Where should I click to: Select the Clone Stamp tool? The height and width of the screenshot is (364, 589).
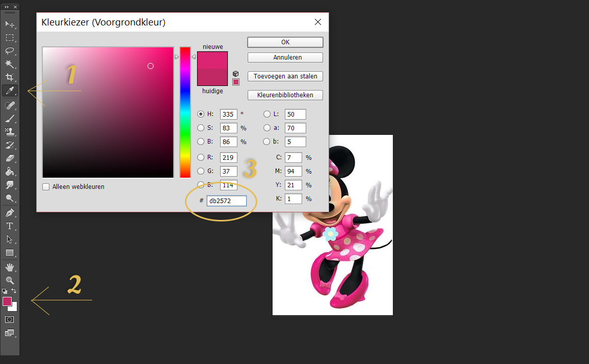pos(10,132)
